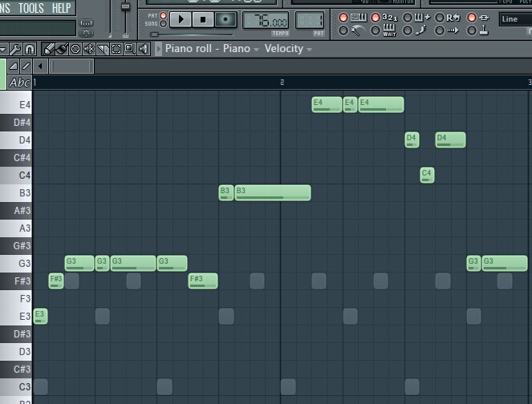Click the diagonal line icon above Abc
Screen dimensions: 532x404
[x=26, y=66]
